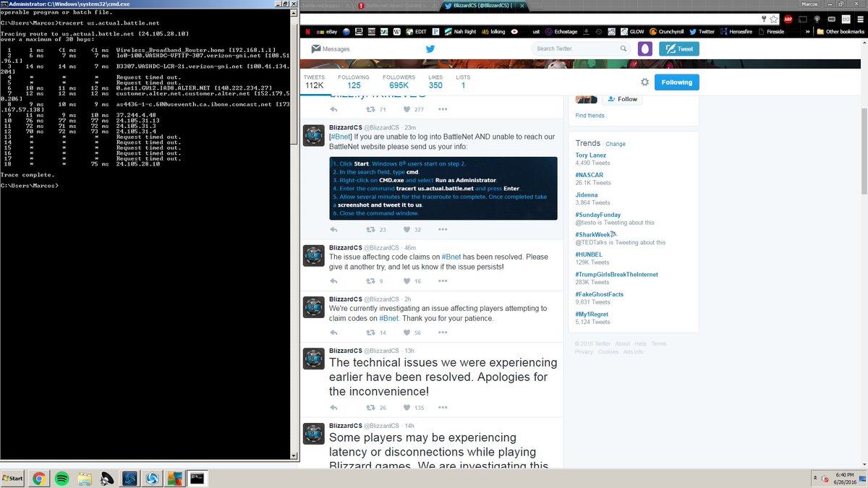This screenshot has height=488, width=868.
Task: Like the tweet with 32 likes
Action: pyautogui.click(x=407, y=230)
